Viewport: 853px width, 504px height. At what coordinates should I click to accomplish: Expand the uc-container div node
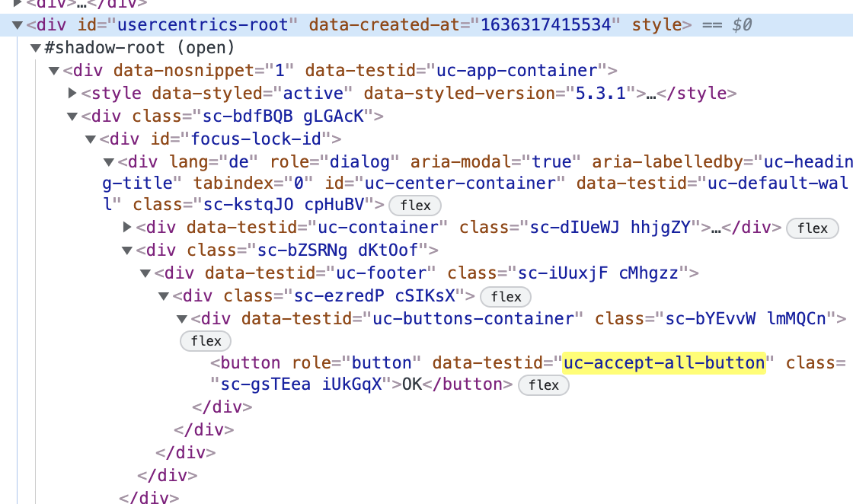click(127, 227)
